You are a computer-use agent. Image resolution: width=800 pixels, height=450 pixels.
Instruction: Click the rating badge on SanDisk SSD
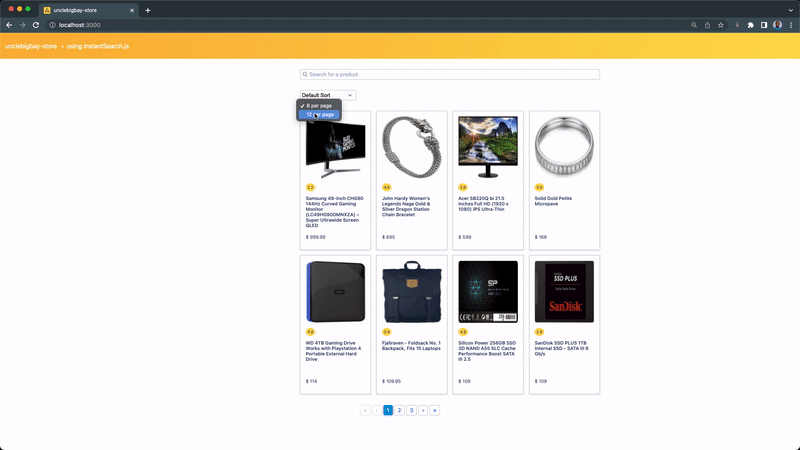[x=539, y=332]
